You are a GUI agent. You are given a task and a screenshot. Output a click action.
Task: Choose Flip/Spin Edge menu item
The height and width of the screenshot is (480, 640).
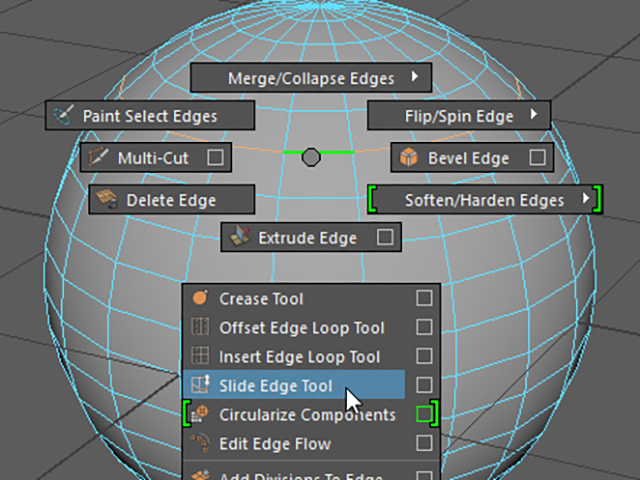(459, 116)
